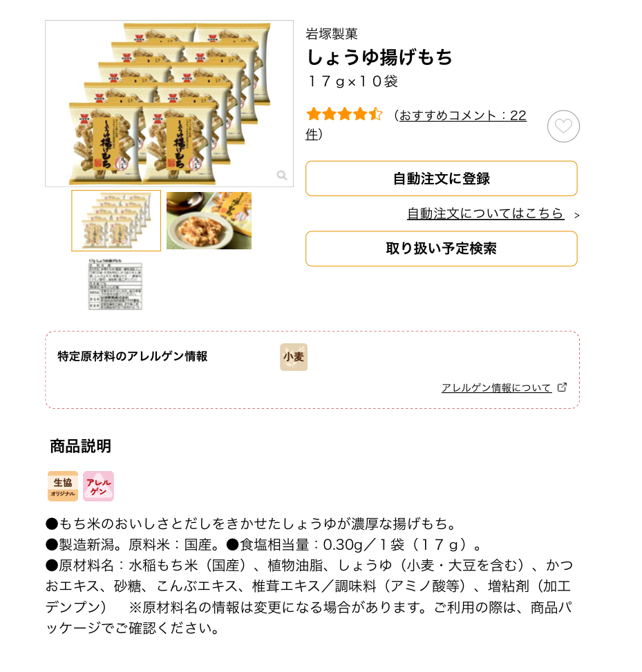Select the plated rice cracker thumbnail
This screenshot has width=642, height=672.
pyautogui.click(x=209, y=221)
